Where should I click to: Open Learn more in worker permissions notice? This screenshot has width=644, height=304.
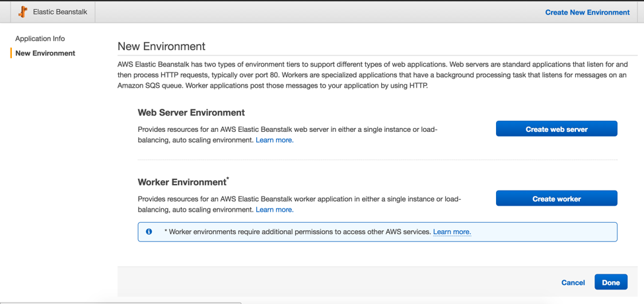click(452, 231)
